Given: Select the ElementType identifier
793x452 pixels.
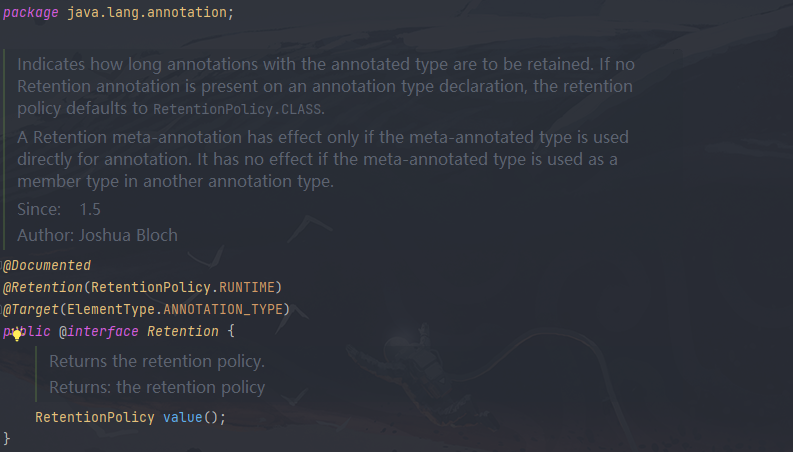Looking at the screenshot, I should [111, 309].
